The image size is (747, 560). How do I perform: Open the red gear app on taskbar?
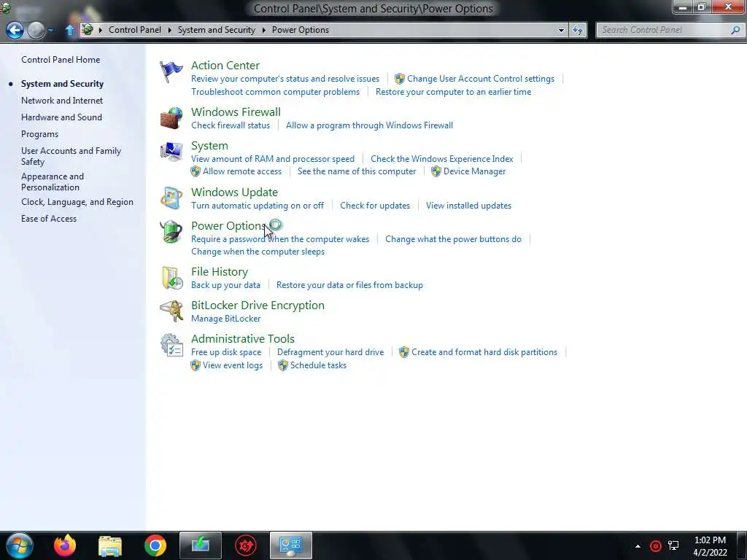pyautogui.click(x=246, y=545)
